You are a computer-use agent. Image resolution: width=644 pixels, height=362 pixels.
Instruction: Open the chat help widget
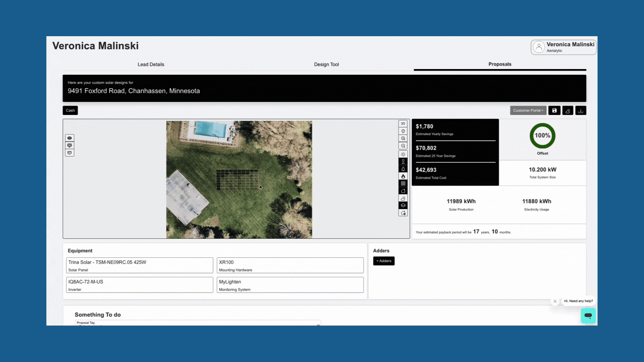(588, 316)
